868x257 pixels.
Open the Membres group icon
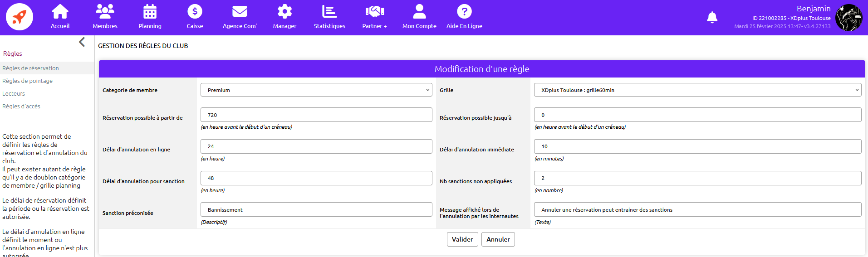(105, 12)
